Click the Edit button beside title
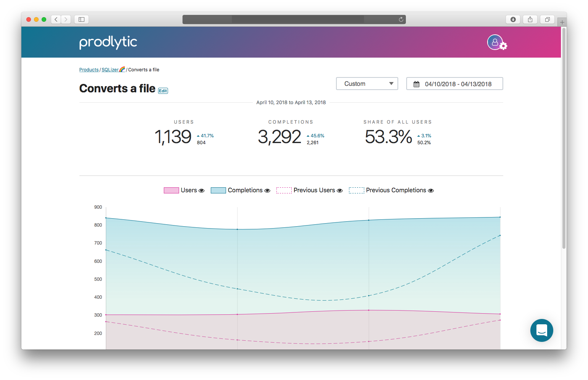 163,91
